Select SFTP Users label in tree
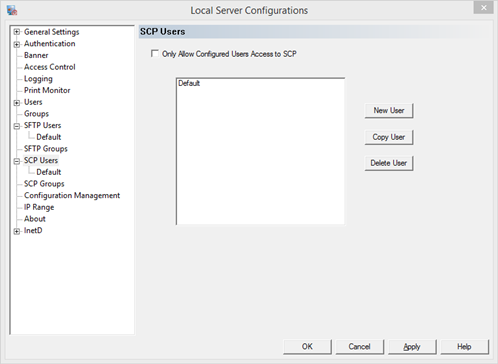Screen dimensions: 498x364 tap(42, 125)
